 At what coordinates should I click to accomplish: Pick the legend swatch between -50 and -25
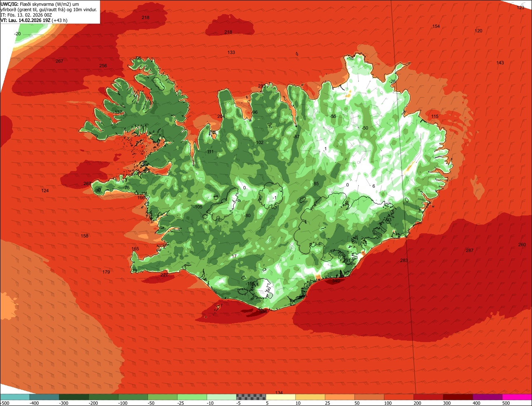click(x=163, y=397)
